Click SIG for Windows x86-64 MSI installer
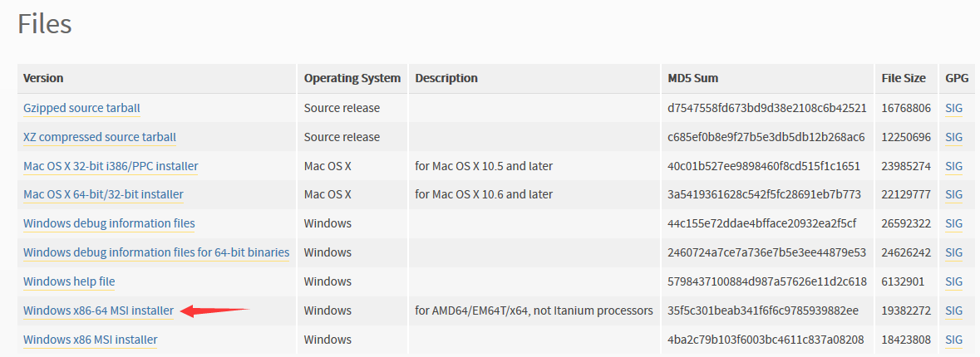The width and height of the screenshot is (980, 357). pyautogui.click(x=953, y=311)
